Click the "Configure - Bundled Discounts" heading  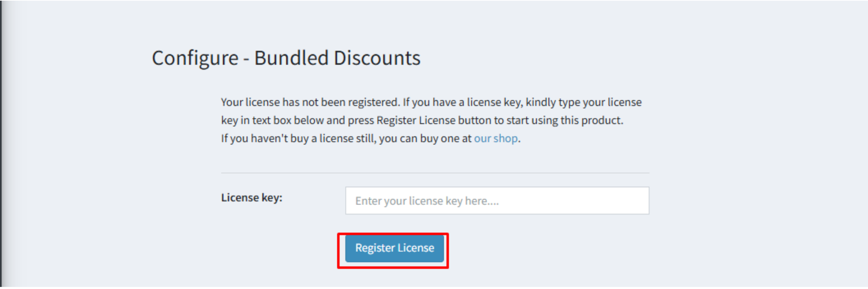[x=286, y=58]
